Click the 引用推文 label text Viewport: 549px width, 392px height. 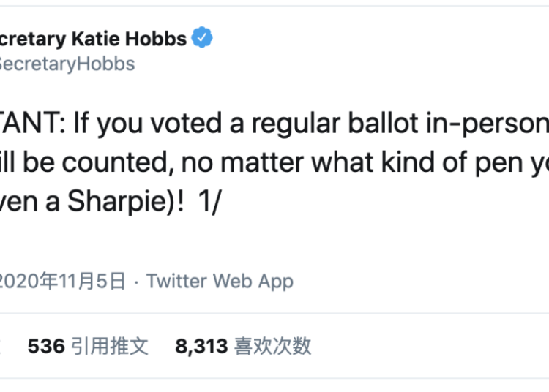pos(110,346)
